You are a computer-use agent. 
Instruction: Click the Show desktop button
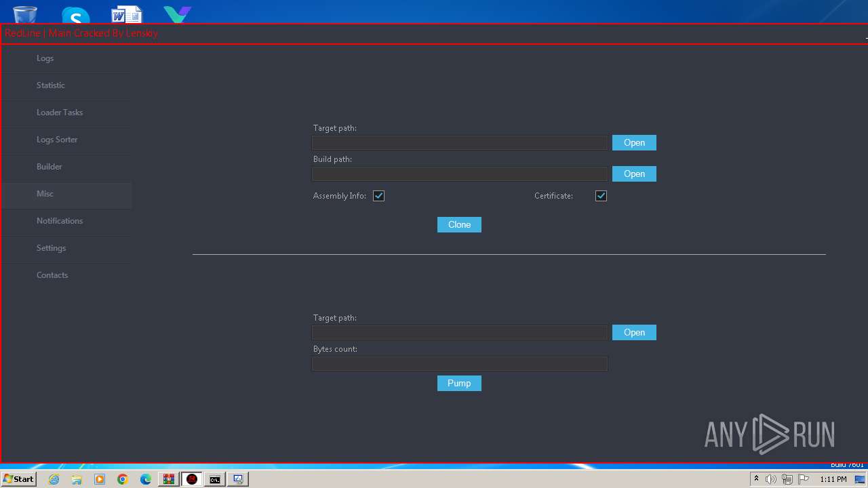point(860,479)
